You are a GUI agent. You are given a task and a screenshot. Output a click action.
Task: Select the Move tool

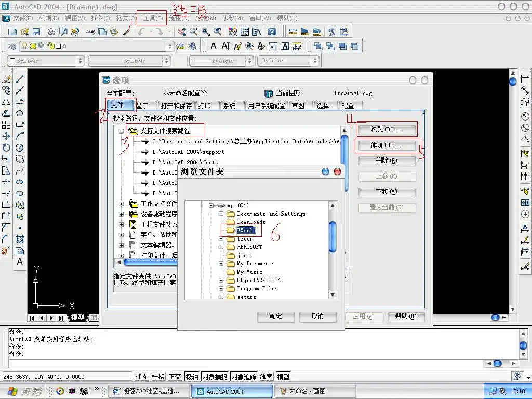pos(6,137)
